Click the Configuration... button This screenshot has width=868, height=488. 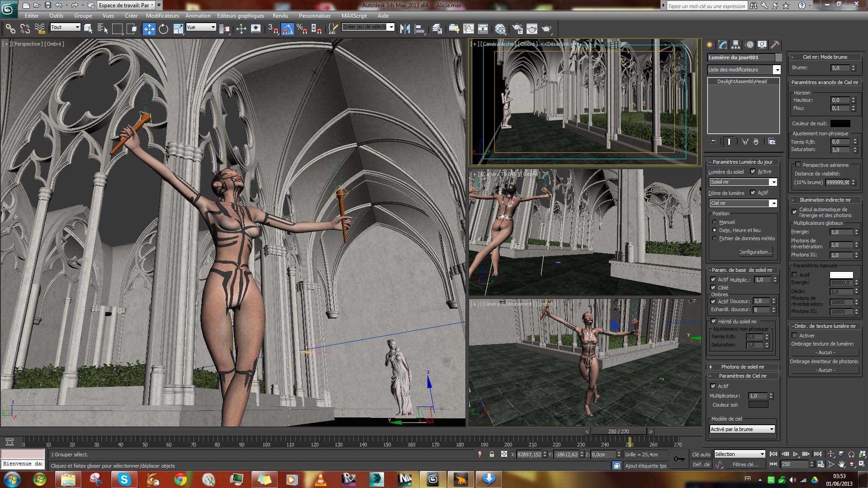[755, 252]
